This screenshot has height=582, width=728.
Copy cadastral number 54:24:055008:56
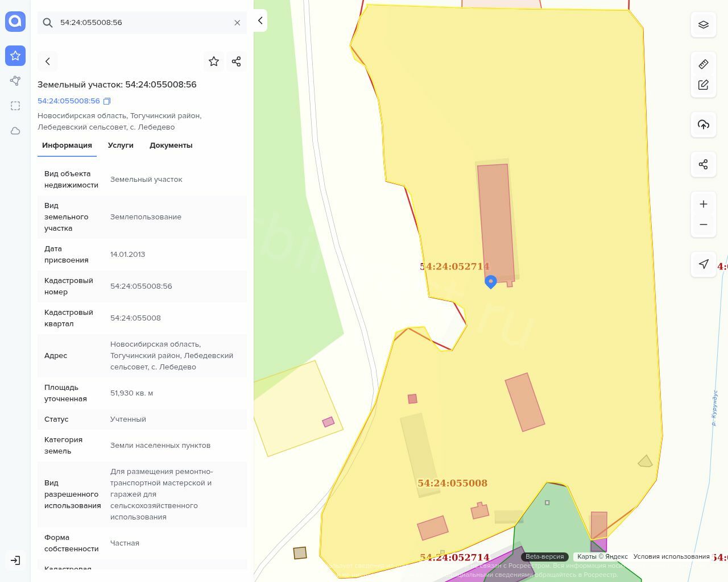(107, 101)
